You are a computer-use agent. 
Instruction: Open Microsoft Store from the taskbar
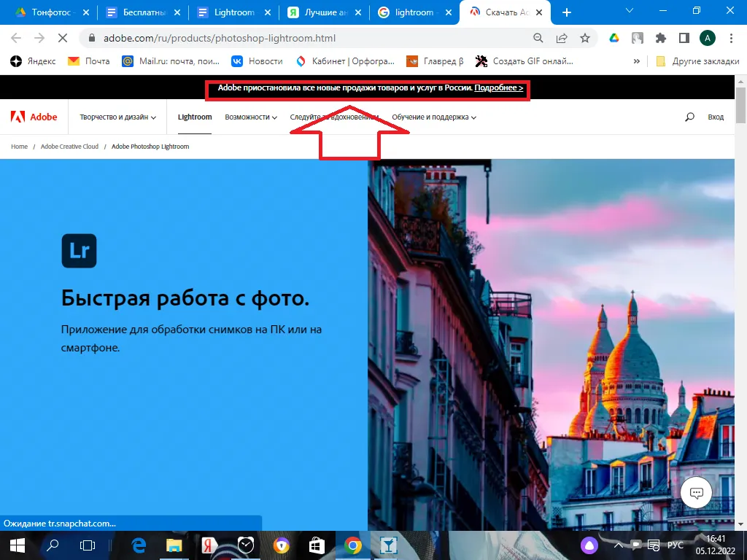[317, 545]
